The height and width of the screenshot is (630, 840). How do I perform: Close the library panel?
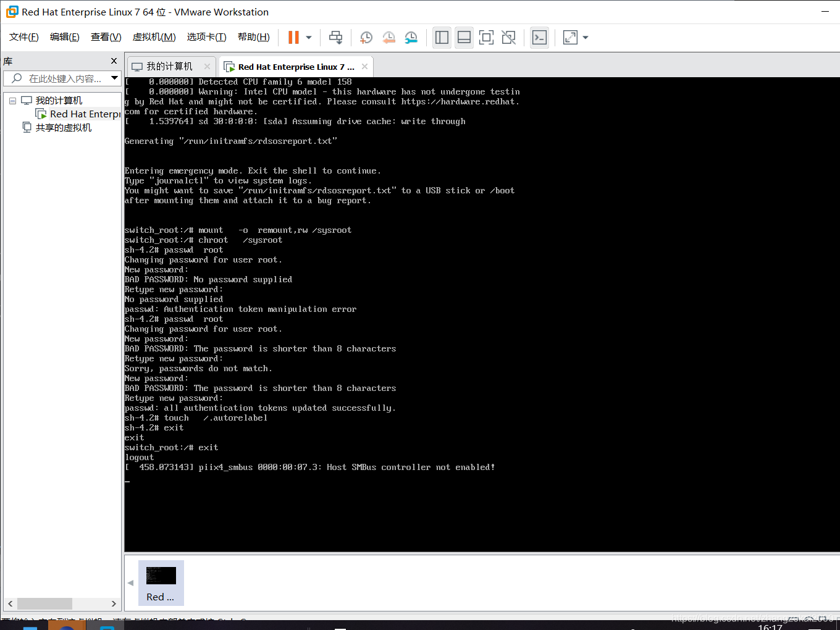(x=114, y=61)
